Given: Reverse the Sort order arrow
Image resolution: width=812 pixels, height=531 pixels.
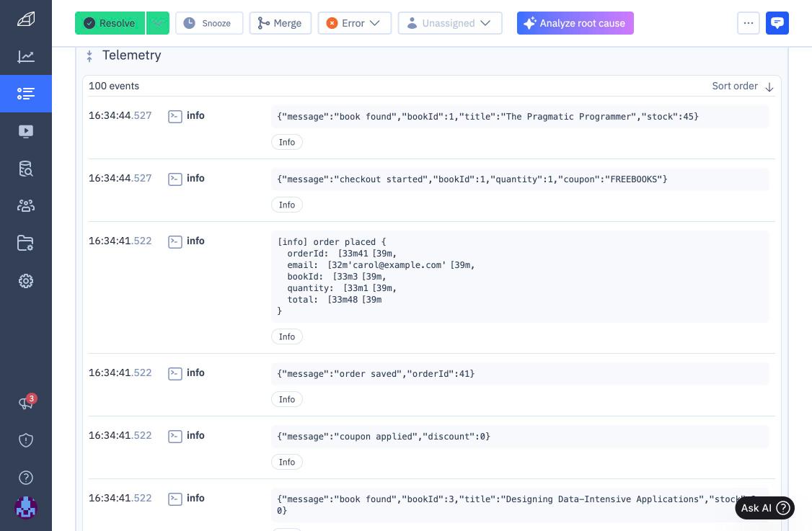Looking at the screenshot, I should [769, 87].
